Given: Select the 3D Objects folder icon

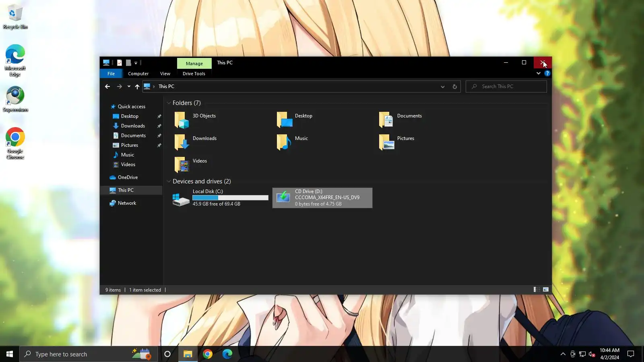Looking at the screenshot, I should click(x=182, y=120).
